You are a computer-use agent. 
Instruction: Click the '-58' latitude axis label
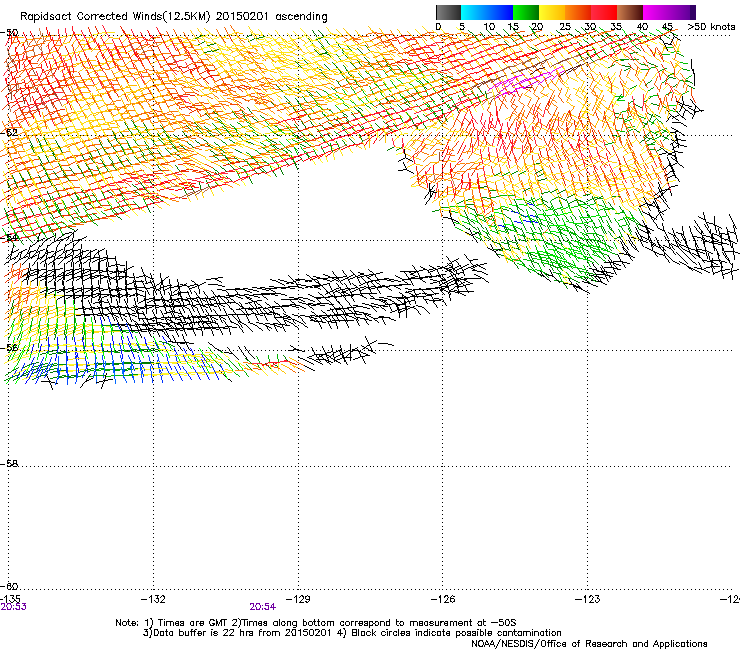(x=9, y=464)
